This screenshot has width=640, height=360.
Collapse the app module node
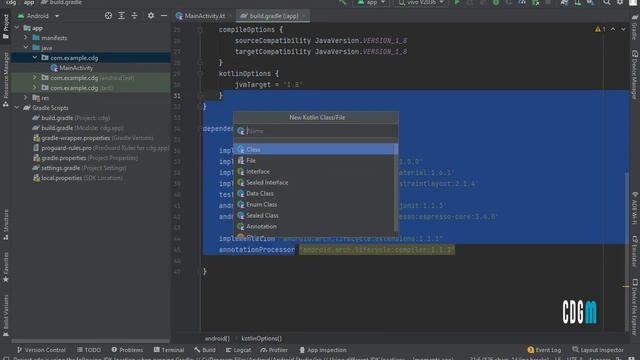coord(17,28)
